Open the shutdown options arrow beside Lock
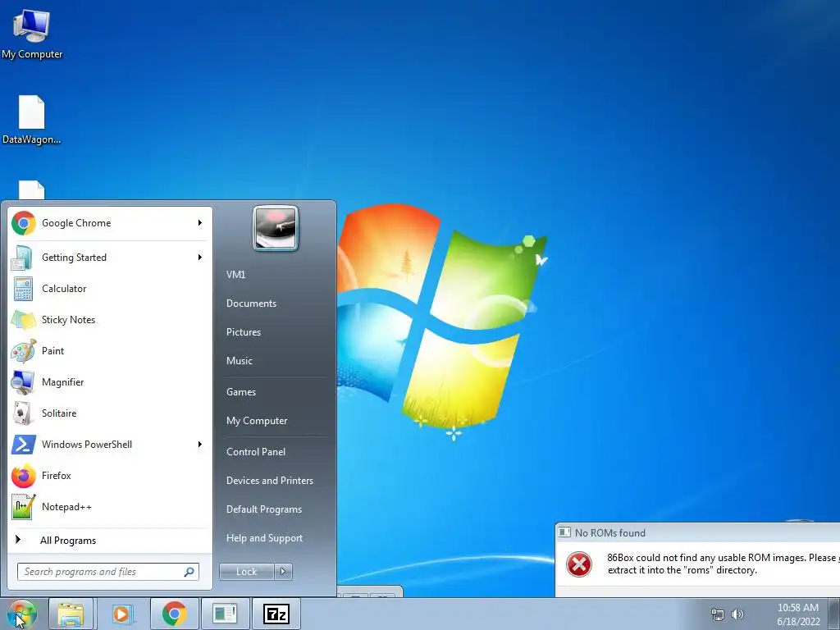Viewport: 840px width, 630px height. click(x=283, y=572)
